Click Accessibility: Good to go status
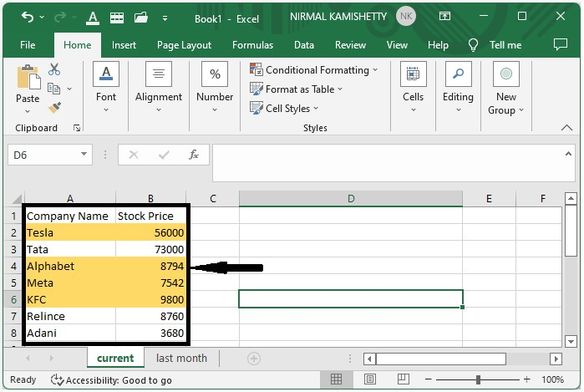Image resolution: width=584 pixels, height=392 pixels. click(110, 379)
